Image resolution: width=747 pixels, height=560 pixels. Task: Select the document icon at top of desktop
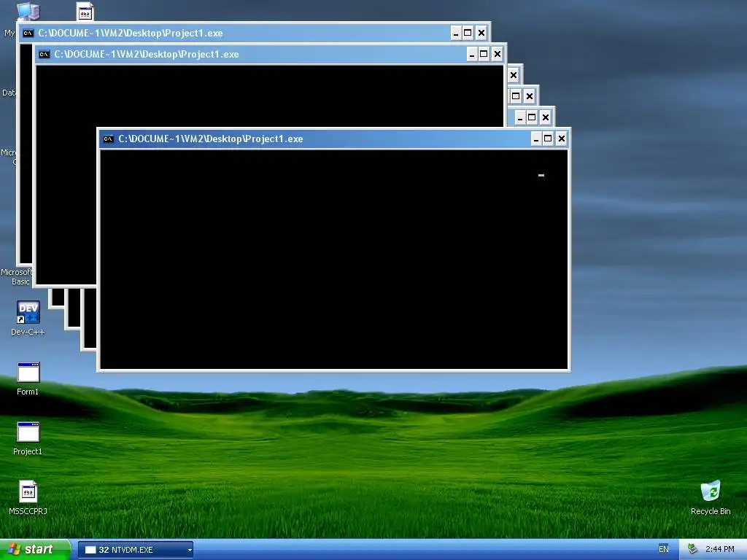pyautogui.click(x=85, y=12)
